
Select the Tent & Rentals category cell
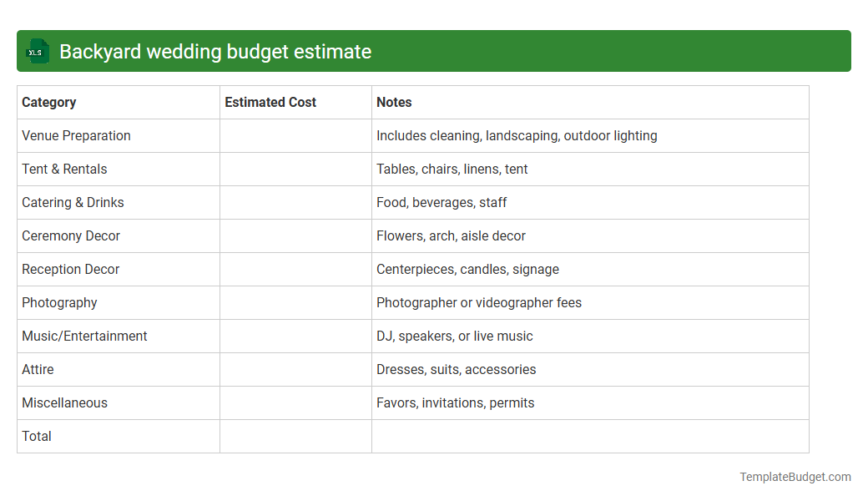[64, 169]
